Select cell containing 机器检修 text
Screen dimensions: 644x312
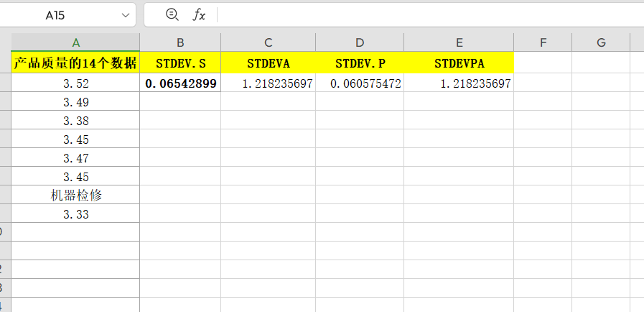point(76,195)
